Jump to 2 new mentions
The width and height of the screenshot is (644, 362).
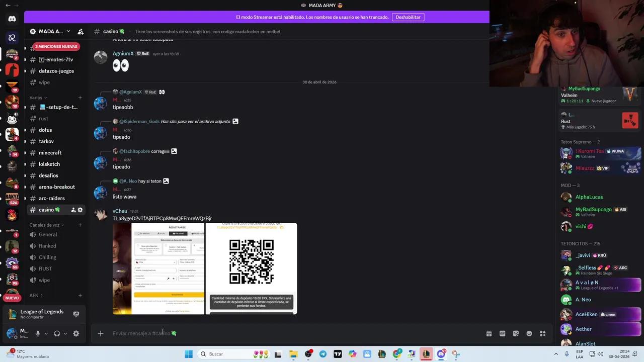[56, 47]
